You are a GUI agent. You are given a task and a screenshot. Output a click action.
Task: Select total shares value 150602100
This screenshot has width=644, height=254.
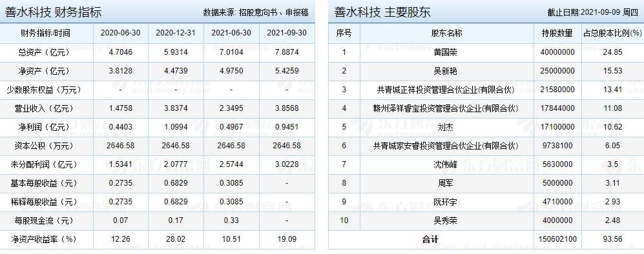pos(557,240)
